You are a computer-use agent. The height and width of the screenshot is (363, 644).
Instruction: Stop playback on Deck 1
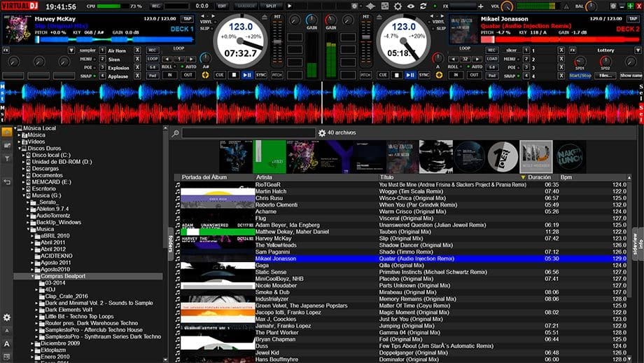point(234,75)
